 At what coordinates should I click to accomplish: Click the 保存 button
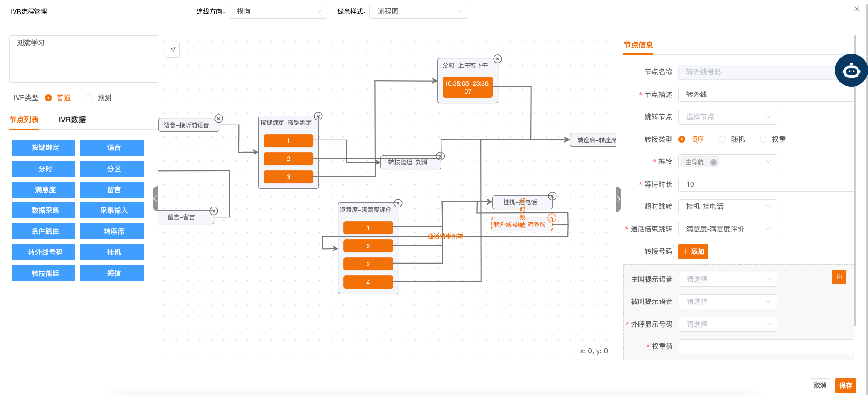pos(845,385)
